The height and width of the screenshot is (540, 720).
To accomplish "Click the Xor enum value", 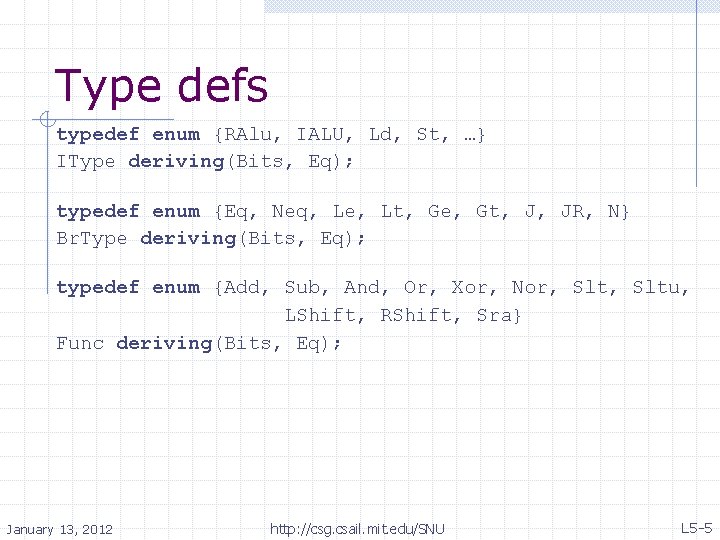I will pyautogui.click(x=469, y=287).
